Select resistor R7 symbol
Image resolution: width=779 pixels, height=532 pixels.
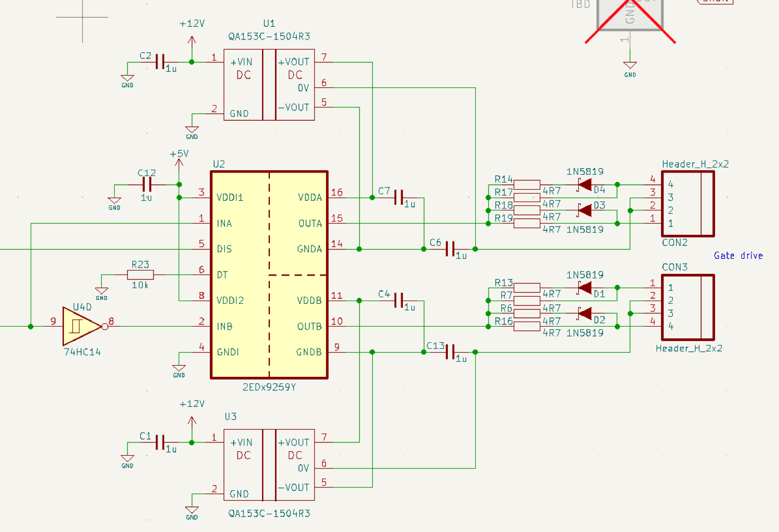tap(527, 301)
